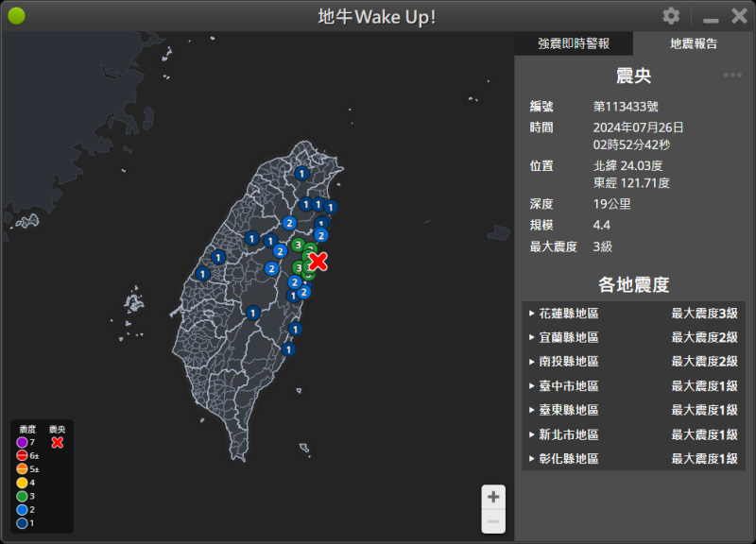Expand the 臺中市地區 intensity row
The image size is (756, 544).
coord(633,386)
